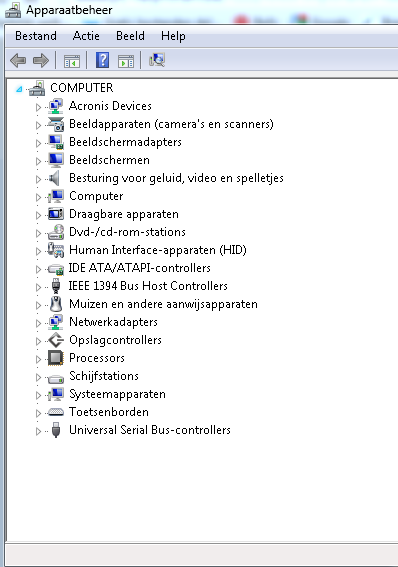Expand the Processors node
Image resolution: width=398 pixels, height=567 pixels.
(x=38, y=359)
